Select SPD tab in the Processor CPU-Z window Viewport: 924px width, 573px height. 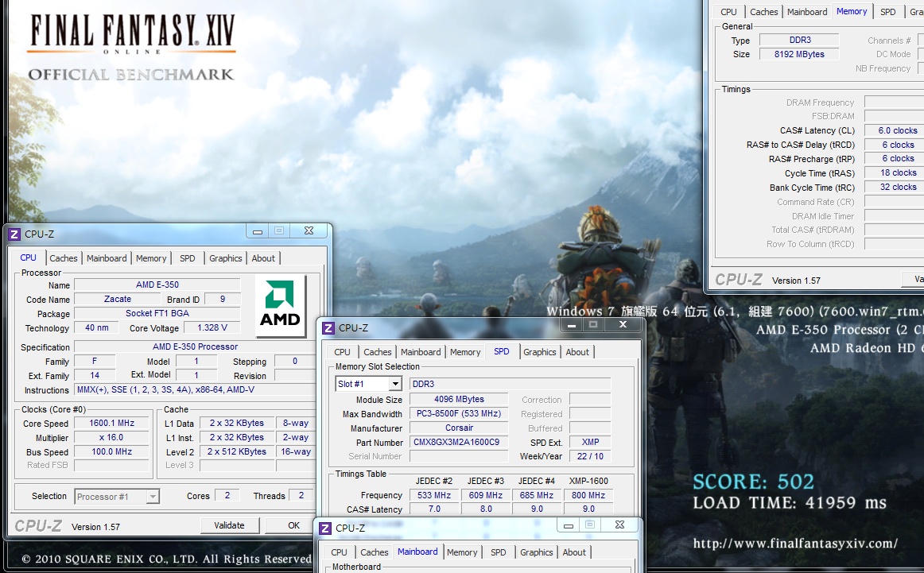(188, 258)
